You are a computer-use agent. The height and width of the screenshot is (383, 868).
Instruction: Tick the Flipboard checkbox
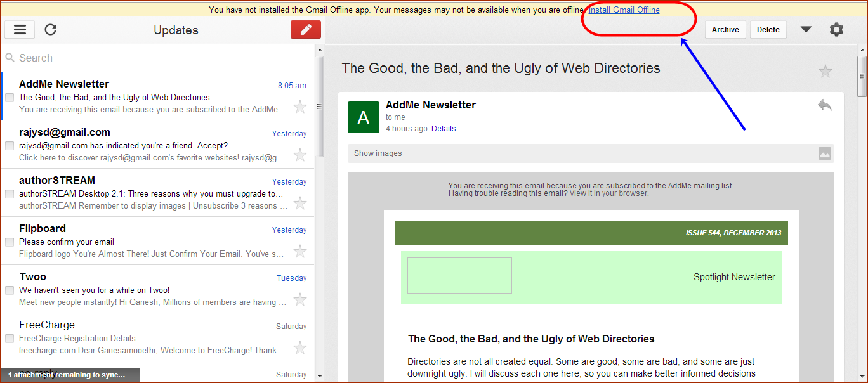(x=10, y=242)
